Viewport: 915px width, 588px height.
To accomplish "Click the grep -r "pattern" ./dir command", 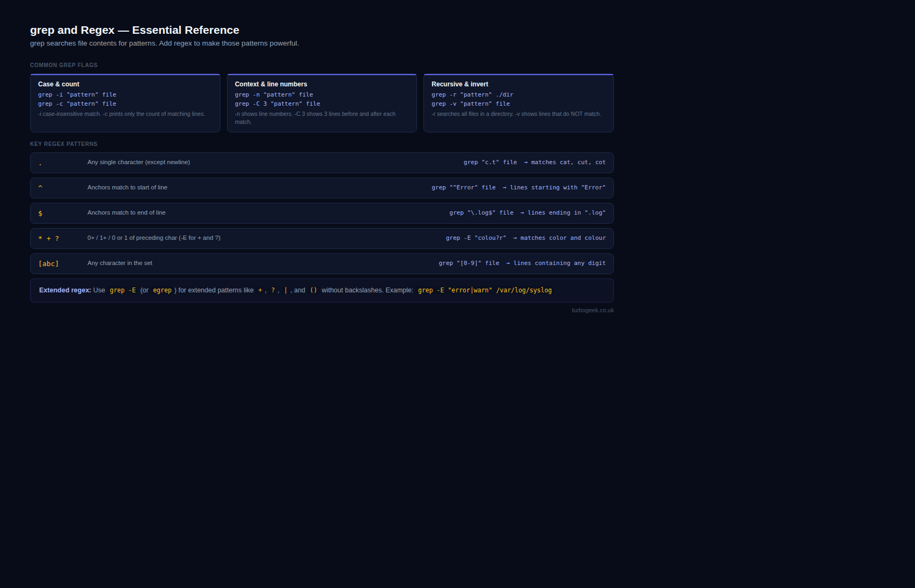I will 472,94.
